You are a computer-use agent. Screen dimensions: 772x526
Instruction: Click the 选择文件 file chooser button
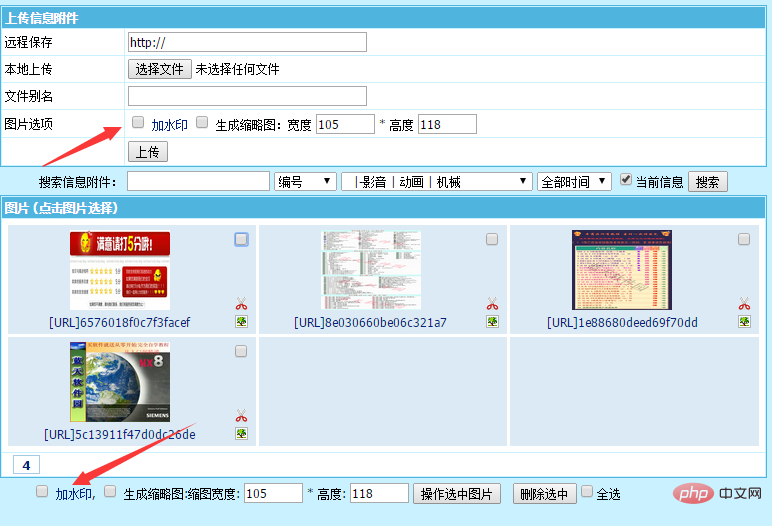pyautogui.click(x=159, y=69)
